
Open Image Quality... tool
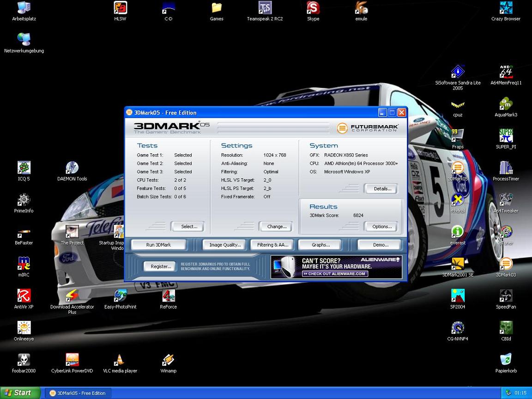pyautogui.click(x=225, y=245)
